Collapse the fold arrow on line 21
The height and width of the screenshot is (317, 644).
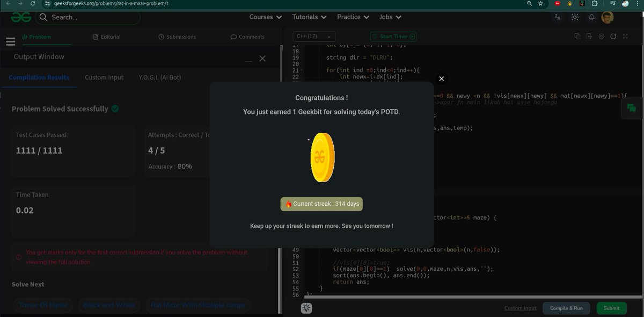click(x=302, y=70)
